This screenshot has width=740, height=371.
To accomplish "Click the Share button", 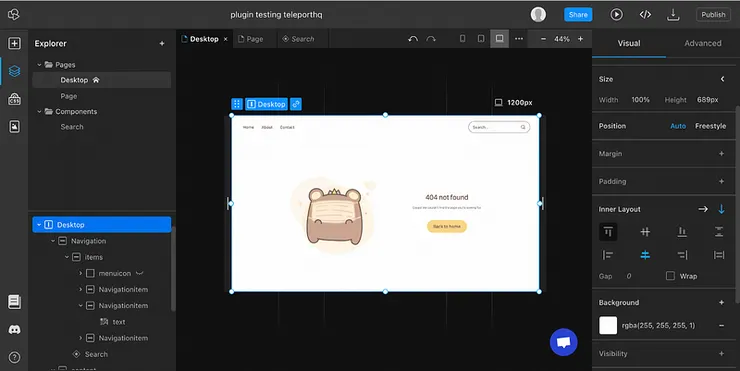I will coord(578,15).
